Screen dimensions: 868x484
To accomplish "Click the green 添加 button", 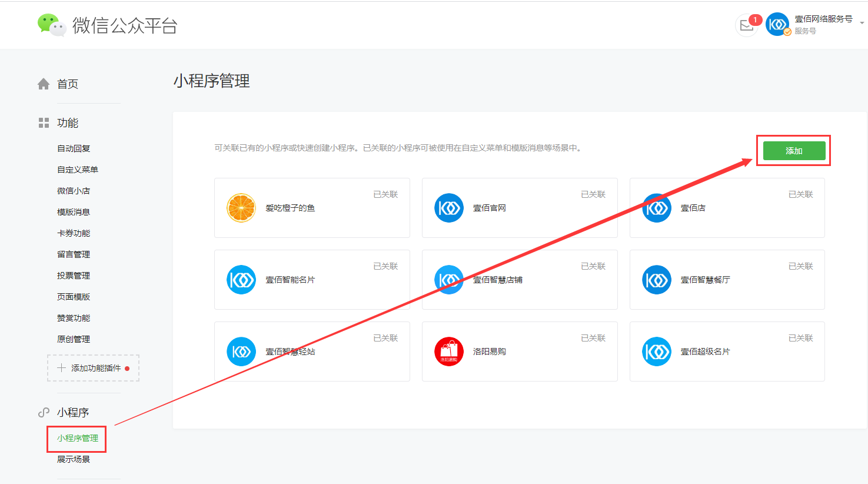I will tap(794, 151).
